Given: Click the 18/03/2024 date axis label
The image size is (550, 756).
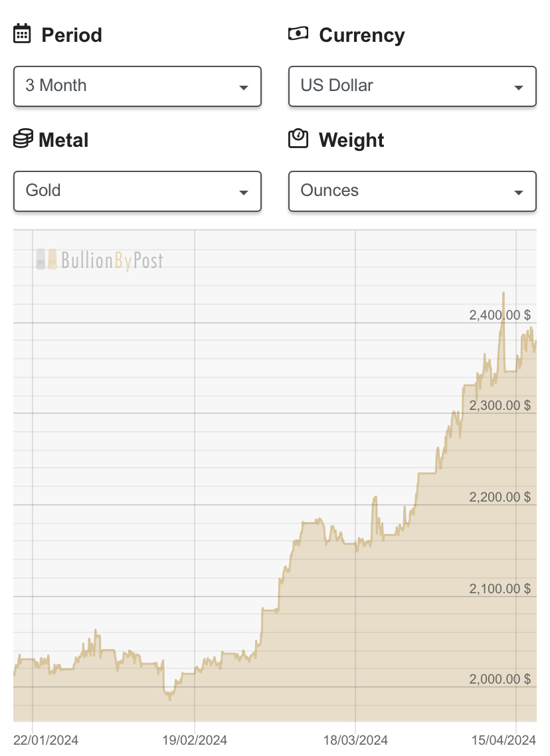Looking at the screenshot, I should pos(355,740).
